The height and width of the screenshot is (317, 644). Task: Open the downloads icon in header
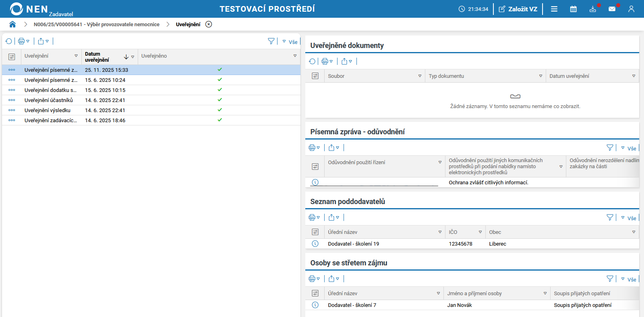(x=592, y=9)
